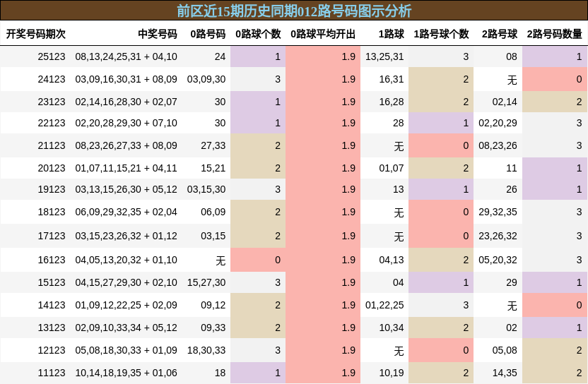
Task: Click the 1路球 cell 13,25,31
Action: [384, 56]
